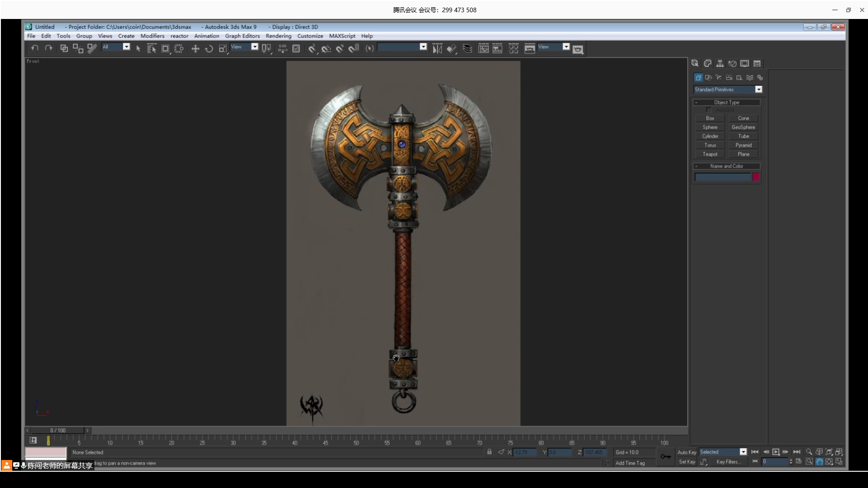Open the Render Scene dialog

coord(529,48)
